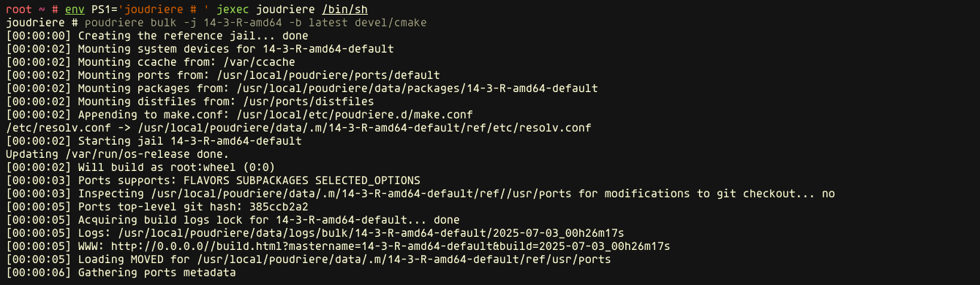Click 'Starting jail 14-3-R-amd64-default' text
The height and width of the screenshot is (285, 980).
click(x=190, y=140)
